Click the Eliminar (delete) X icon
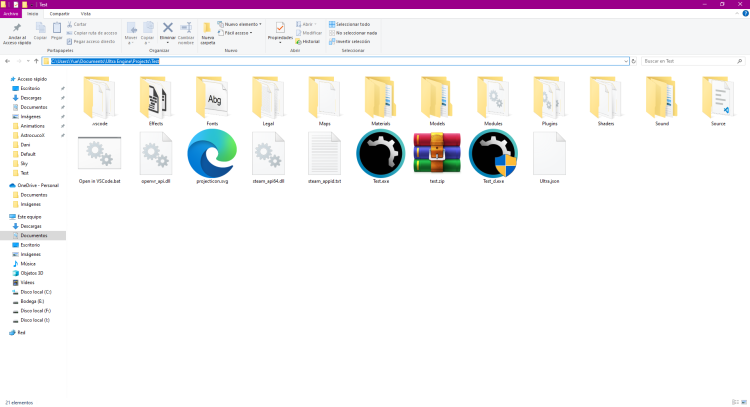Screen dimensions: 750x407 (x=167, y=28)
